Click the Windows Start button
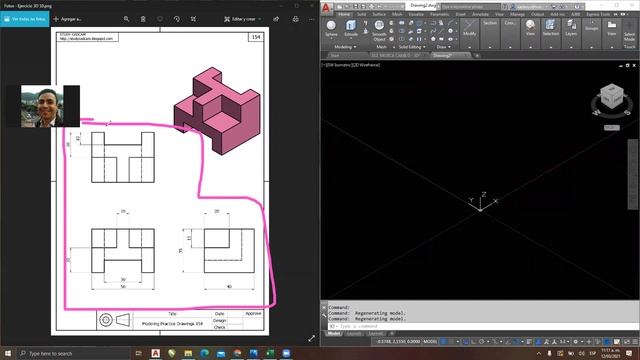The width and height of the screenshot is (640, 360). [8, 353]
